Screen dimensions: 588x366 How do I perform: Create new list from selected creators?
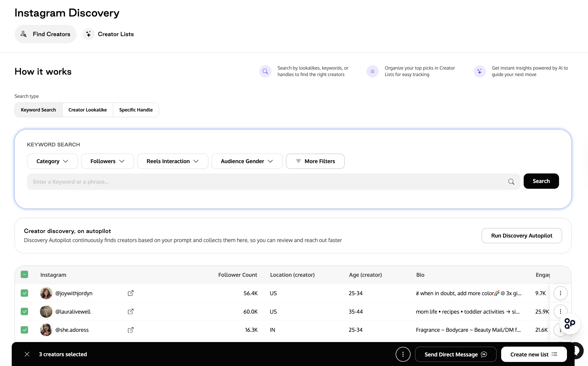(x=534, y=354)
